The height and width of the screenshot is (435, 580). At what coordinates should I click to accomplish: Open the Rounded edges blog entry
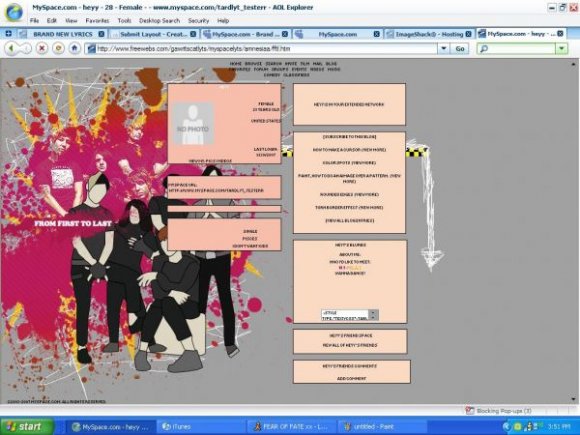(349, 195)
